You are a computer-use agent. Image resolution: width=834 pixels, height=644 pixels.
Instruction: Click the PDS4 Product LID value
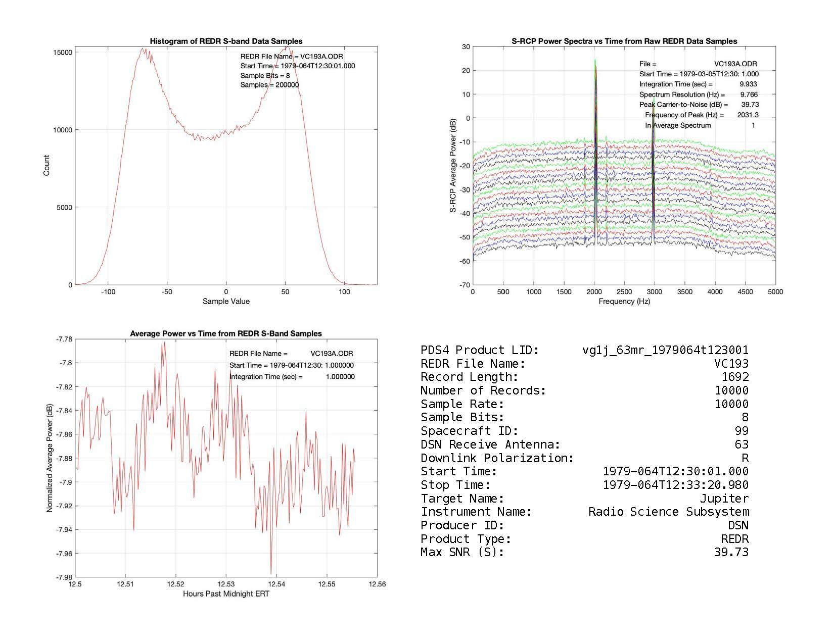click(665, 350)
